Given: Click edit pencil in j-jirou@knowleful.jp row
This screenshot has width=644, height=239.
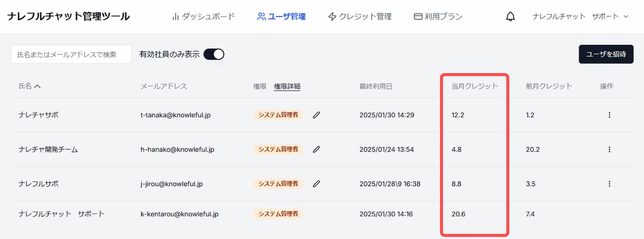Looking at the screenshot, I should pyautogui.click(x=316, y=184).
